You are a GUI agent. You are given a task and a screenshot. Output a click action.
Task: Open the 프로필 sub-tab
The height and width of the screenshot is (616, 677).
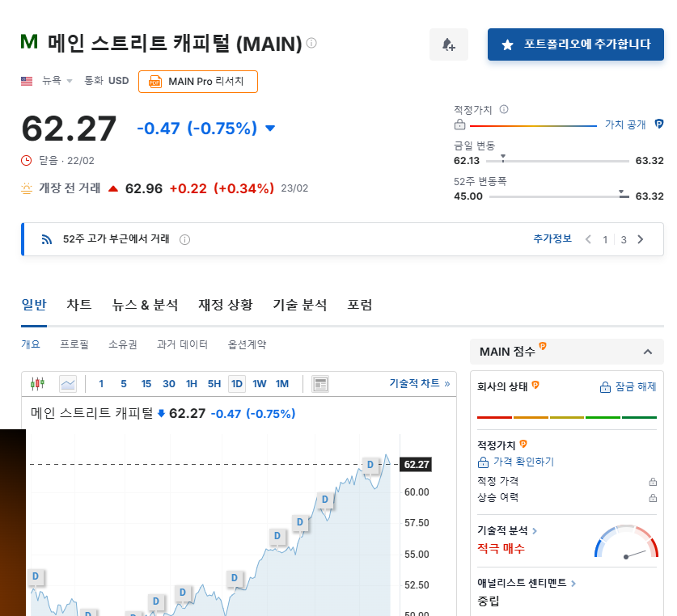point(74,344)
